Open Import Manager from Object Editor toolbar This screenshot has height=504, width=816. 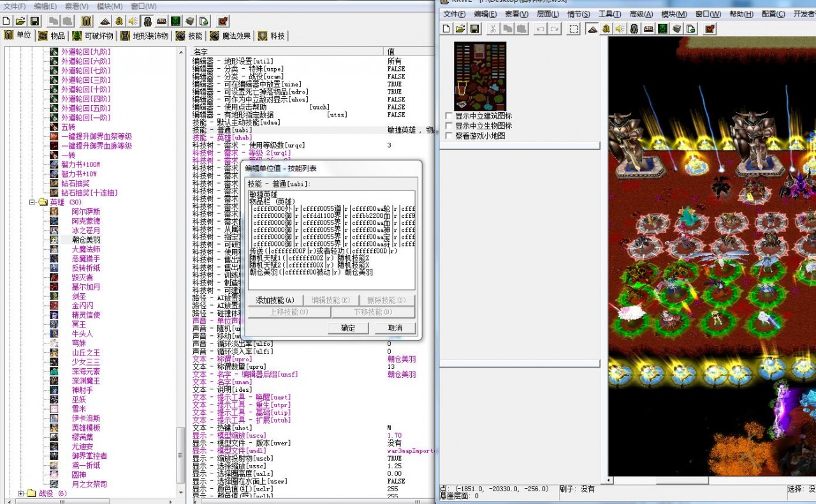(203, 21)
